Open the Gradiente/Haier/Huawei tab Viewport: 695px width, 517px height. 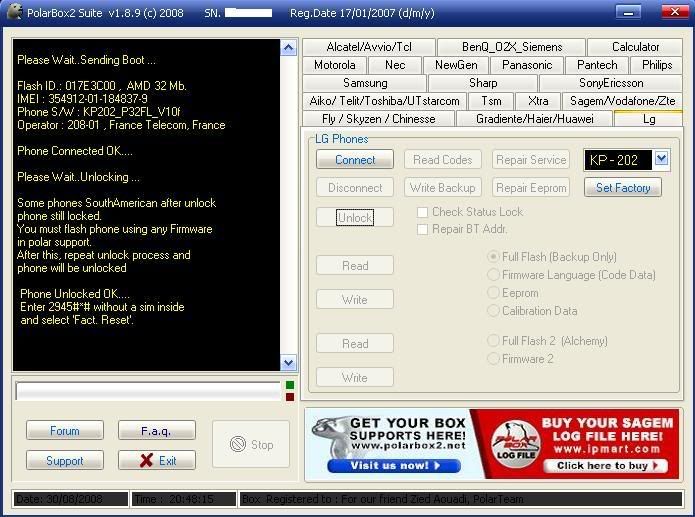pos(535,119)
